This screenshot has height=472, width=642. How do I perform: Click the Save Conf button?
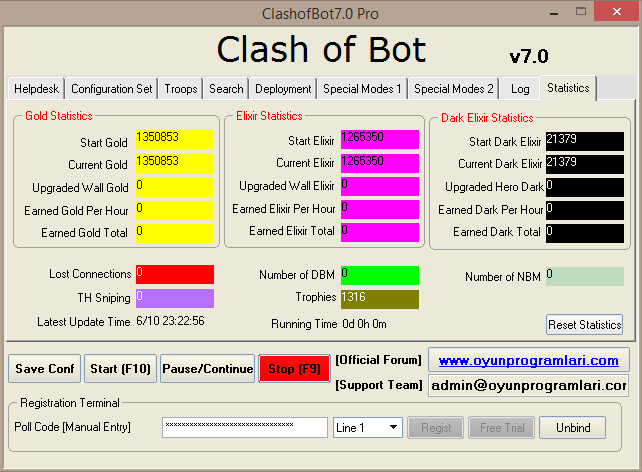tap(45, 369)
